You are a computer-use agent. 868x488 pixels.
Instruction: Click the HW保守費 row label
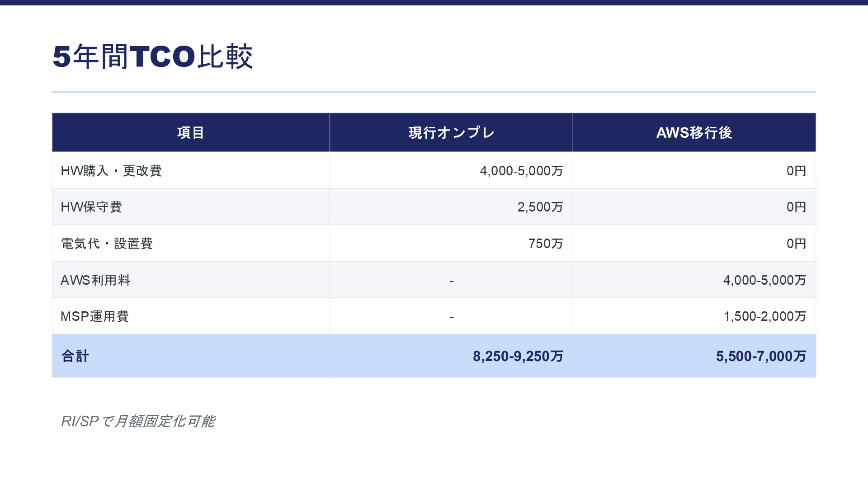91,207
